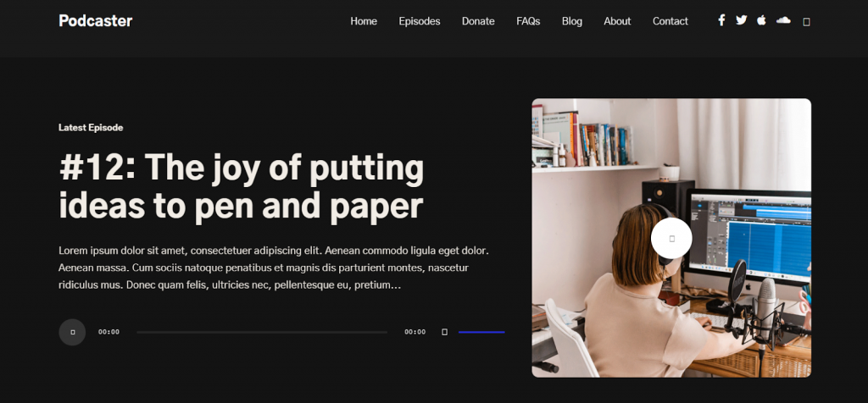Viewport: 868px width, 403px height.
Task: Open the Twitter profile icon
Action: (x=742, y=20)
